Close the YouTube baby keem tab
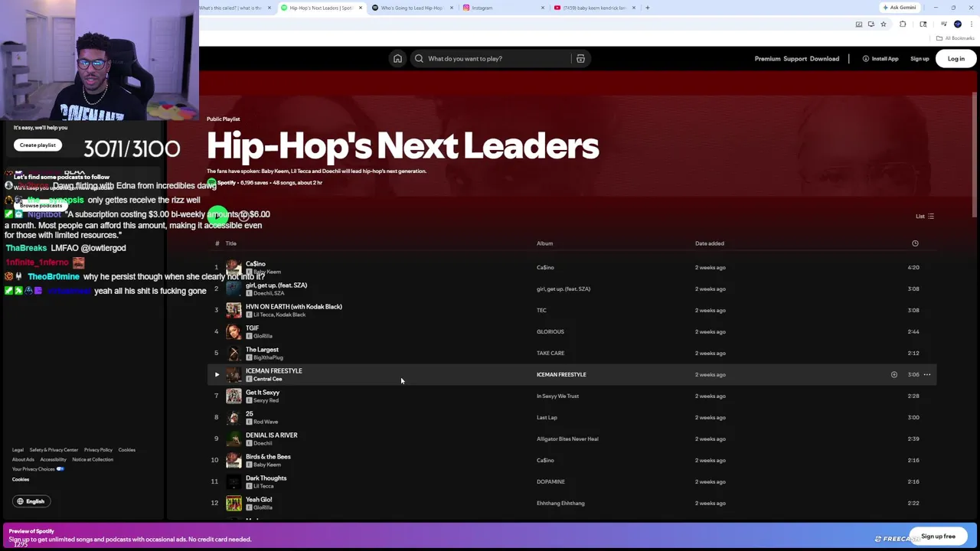The height and width of the screenshot is (551, 980). [x=634, y=8]
